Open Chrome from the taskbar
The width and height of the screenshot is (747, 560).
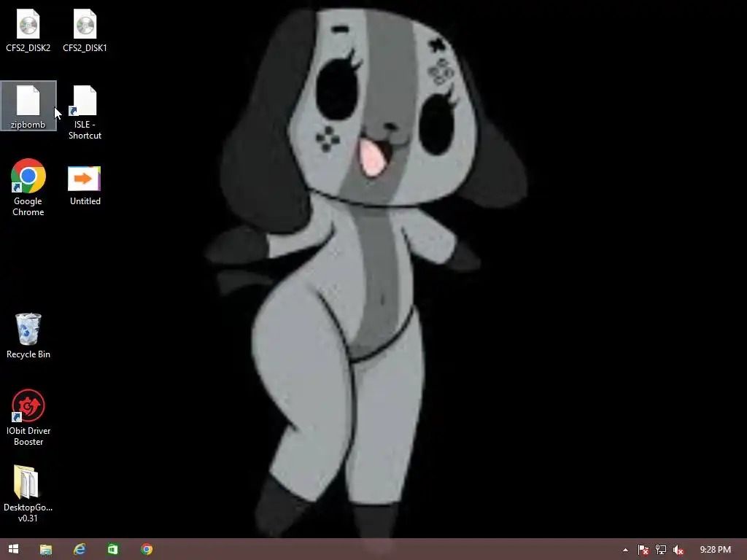pyautogui.click(x=147, y=550)
